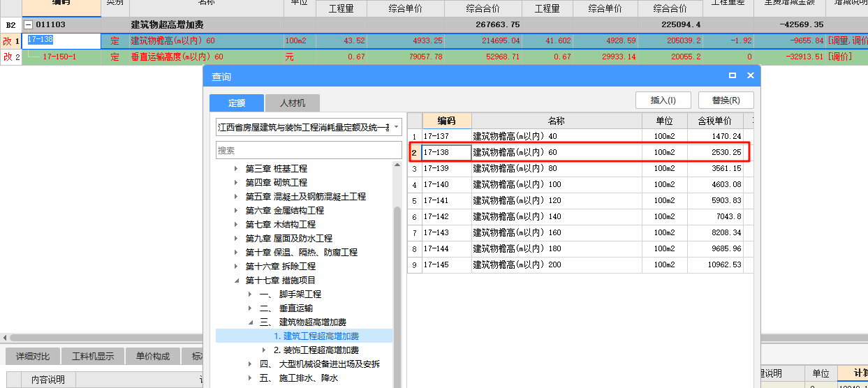Select quota row 17-142 檐高 140
The image size is (868, 388).
pyautogui.click(x=580, y=217)
